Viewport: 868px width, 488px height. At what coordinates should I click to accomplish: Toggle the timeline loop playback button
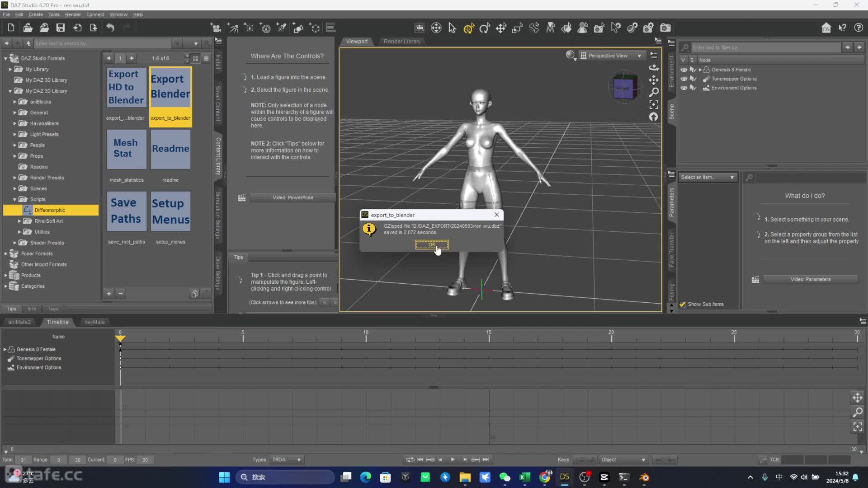coord(410,460)
